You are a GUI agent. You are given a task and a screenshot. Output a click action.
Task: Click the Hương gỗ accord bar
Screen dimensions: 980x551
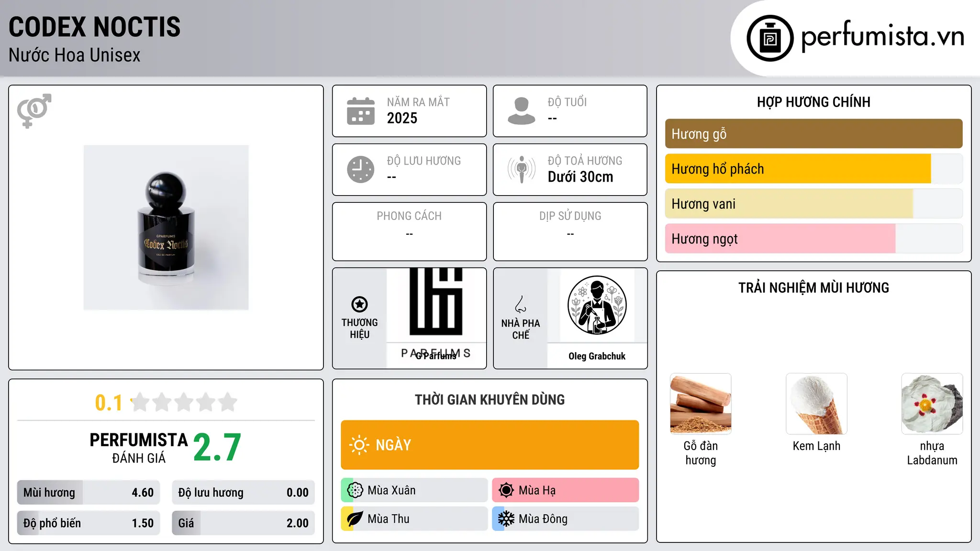pos(813,134)
